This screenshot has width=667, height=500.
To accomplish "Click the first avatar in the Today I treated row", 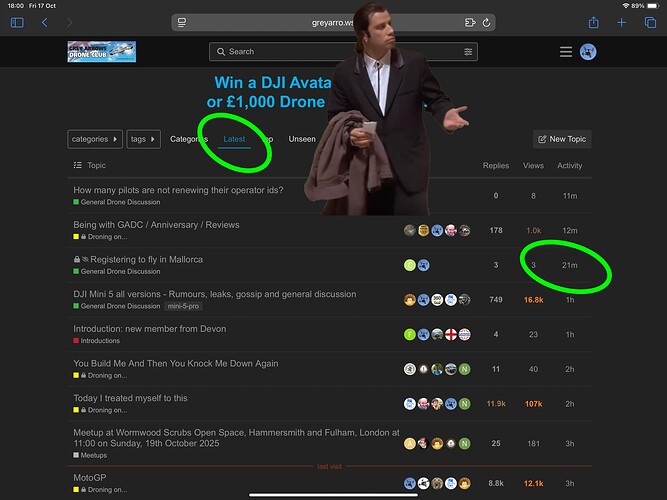I will (x=410, y=403).
